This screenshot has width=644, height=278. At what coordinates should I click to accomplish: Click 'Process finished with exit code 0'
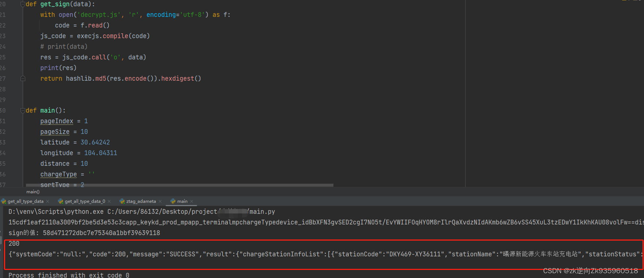[x=69, y=275]
